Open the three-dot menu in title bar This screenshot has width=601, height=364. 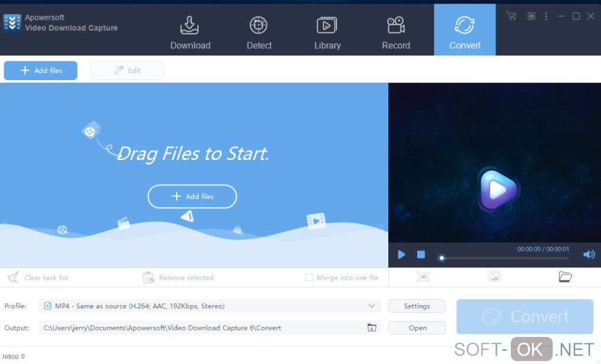click(546, 16)
